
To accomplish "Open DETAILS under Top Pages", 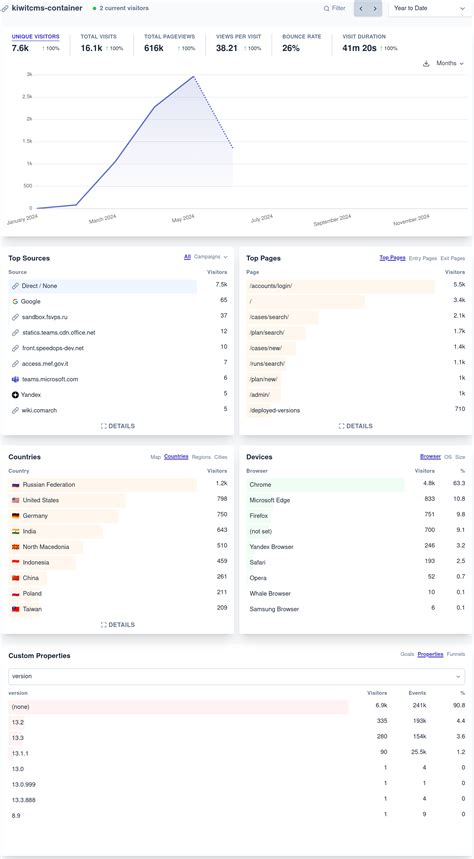I will pyautogui.click(x=356, y=426).
